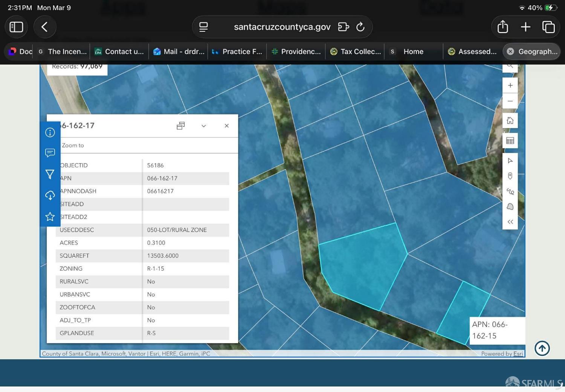Click the santacruzcountyca.gov address field

[x=282, y=27]
